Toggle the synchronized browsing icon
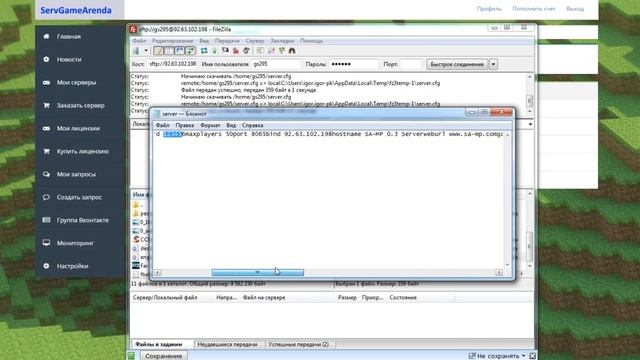The image size is (640, 360). [282, 51]
